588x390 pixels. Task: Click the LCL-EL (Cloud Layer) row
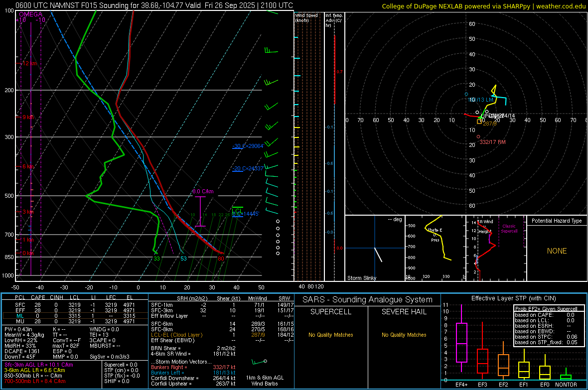point(222,335)
